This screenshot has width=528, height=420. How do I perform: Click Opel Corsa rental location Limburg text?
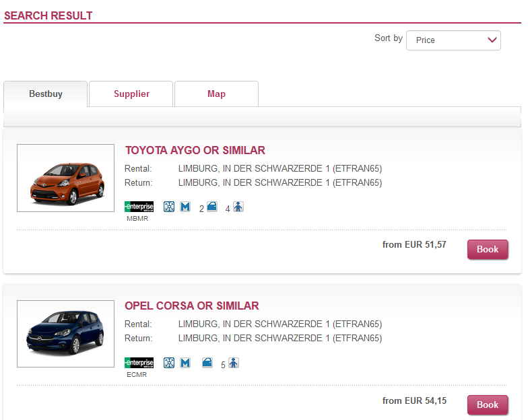(280, 324)
